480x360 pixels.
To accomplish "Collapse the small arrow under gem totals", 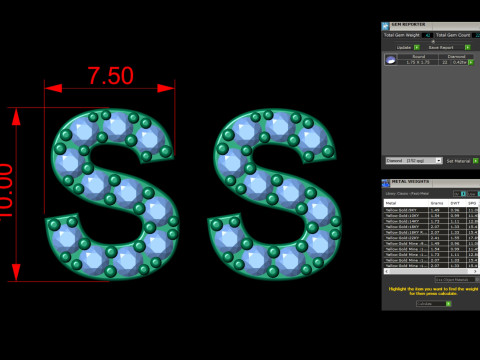I will tap(433, 42).
